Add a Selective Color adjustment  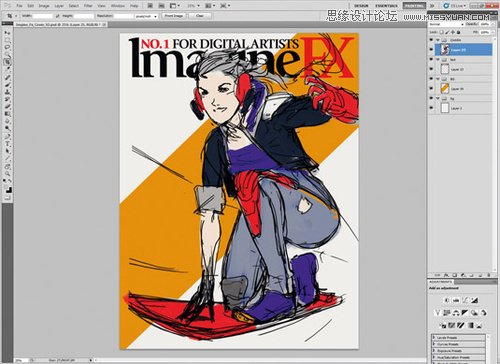(479, 325)
